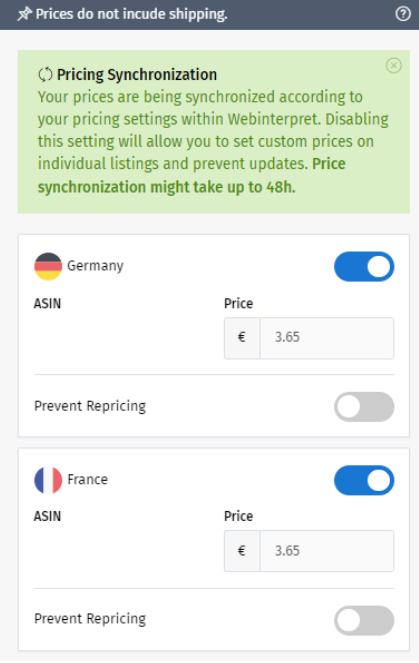The image size is (419, 663).
Task: Enable Prevent Repricing for France
Action: (x=364, y=620)
